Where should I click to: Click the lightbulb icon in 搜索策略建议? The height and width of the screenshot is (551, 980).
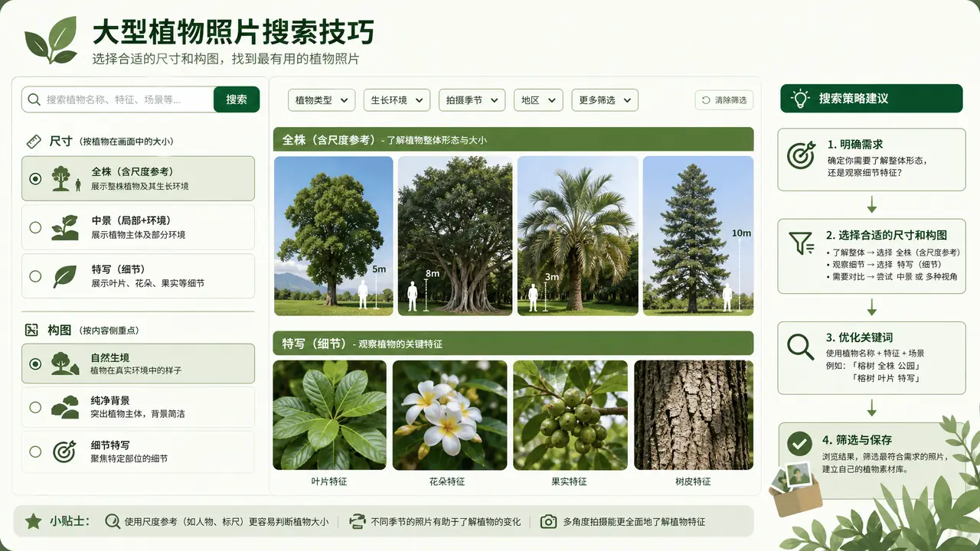point(800,99)
